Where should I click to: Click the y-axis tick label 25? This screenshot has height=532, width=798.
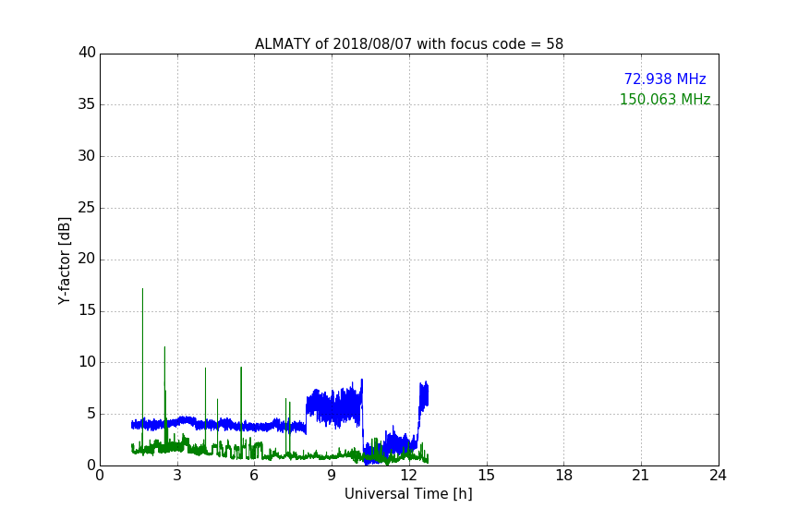click(x=87, y=207)
